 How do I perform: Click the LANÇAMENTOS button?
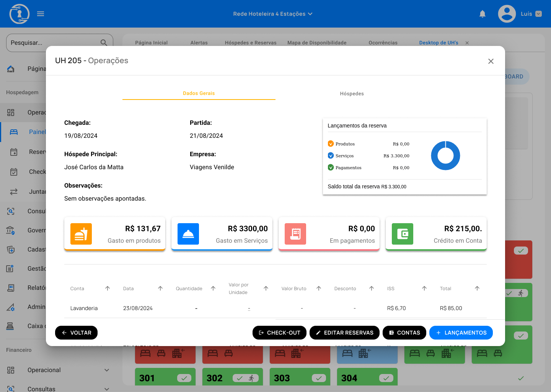click(x=461, y=333)
